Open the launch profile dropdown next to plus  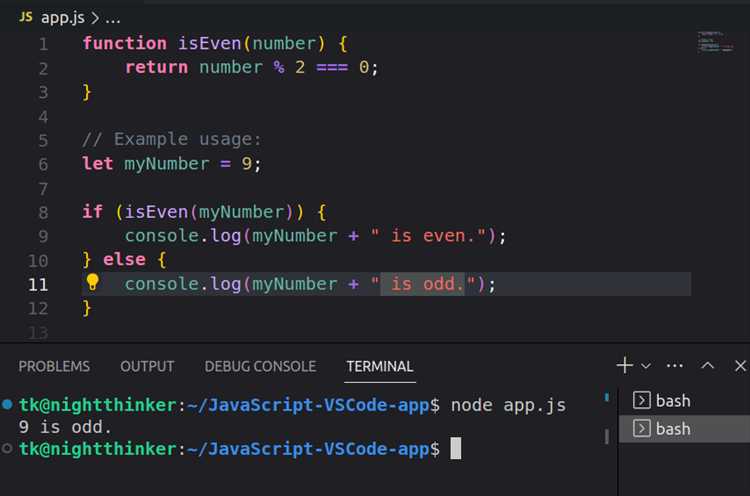pyautogui.click(x=646, y=366)
